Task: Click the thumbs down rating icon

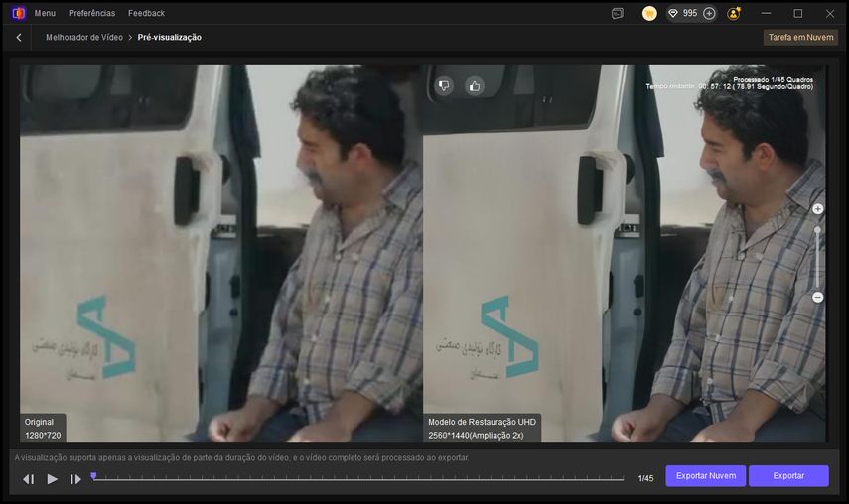Action: click(444, 86)
